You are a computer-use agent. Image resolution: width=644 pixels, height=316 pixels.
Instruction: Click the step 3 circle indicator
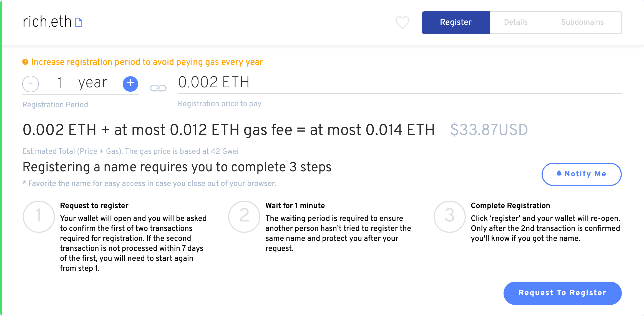point(450,216)
